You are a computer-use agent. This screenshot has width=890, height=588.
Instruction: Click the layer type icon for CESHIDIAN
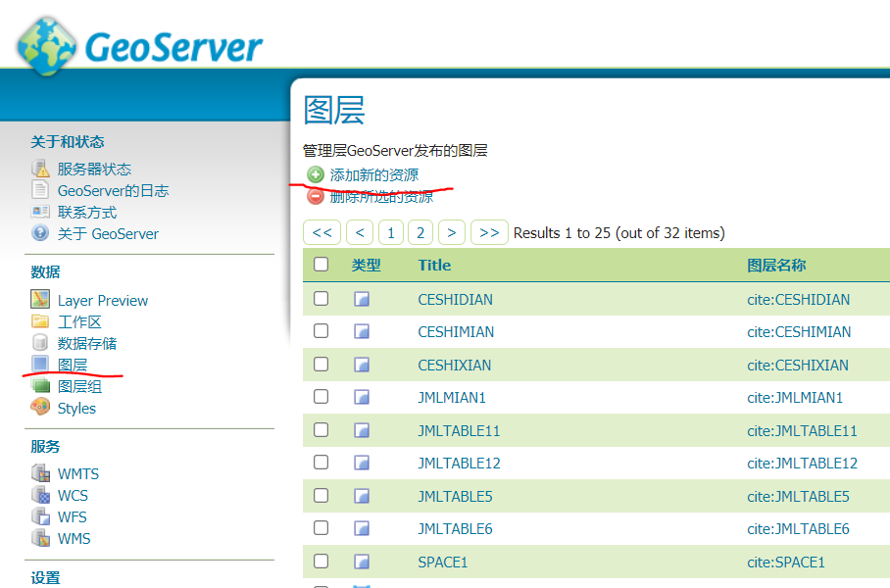(362, 299)
